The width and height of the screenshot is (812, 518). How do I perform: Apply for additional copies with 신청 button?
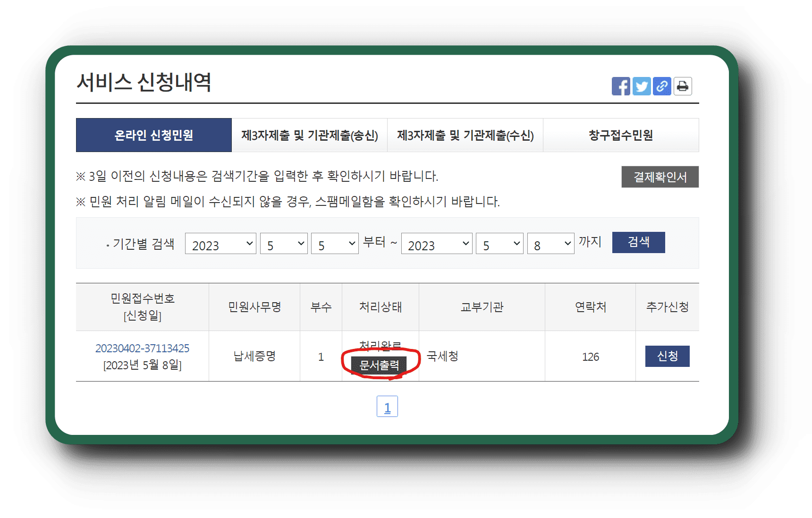coord(667,356)
